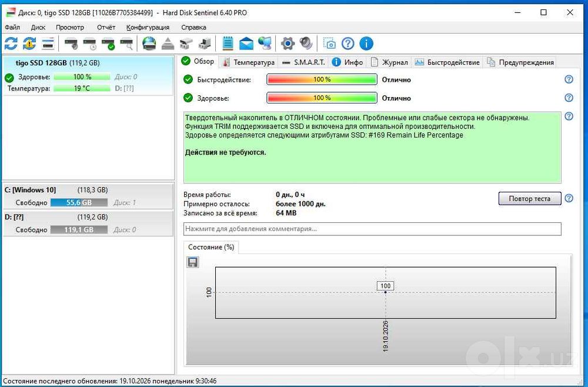The image size is (588, 387).
Task: Select the Состояние (%) graph tab
Action: click(211, 247)
